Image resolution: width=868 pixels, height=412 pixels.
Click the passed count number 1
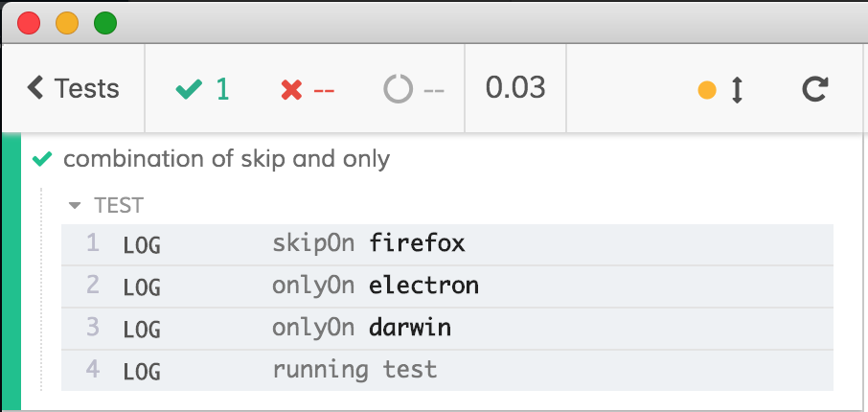pos(222,89)
